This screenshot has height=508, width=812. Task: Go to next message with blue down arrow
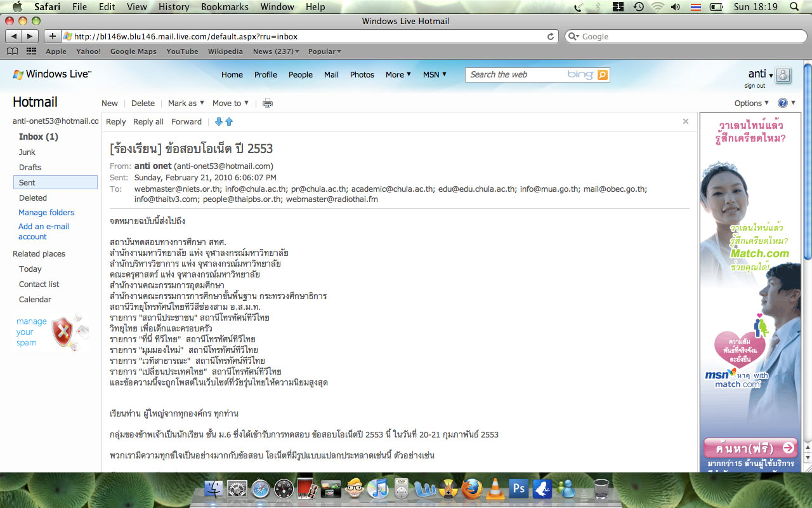pos(219,121)
